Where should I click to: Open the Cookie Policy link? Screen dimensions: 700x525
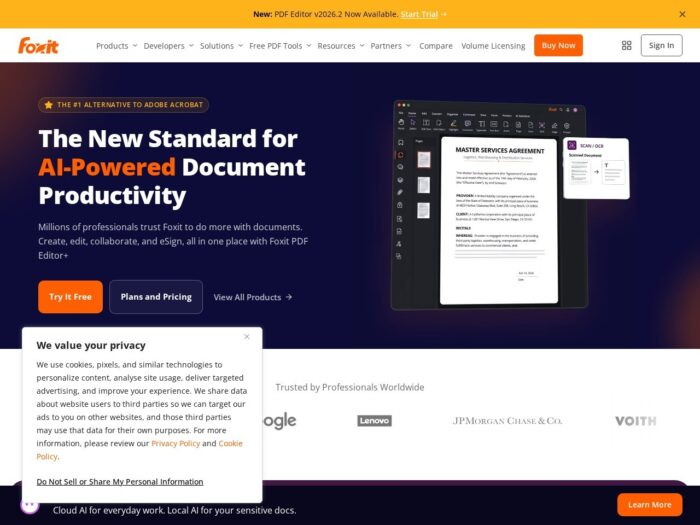coord(230,443)
